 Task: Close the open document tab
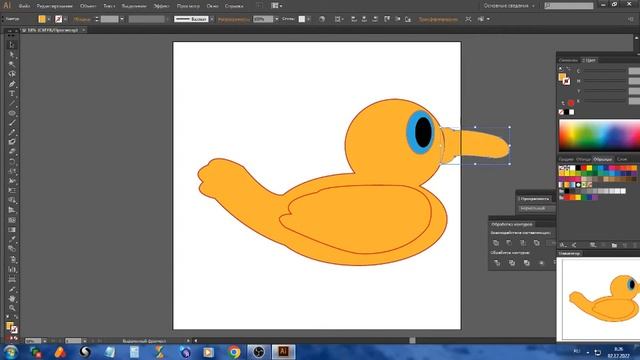[83, 30]
